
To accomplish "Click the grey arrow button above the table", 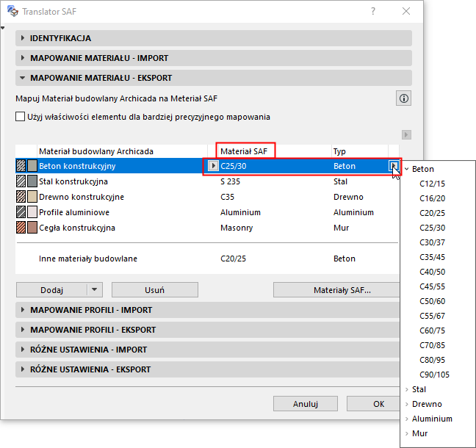I will 406,134.
